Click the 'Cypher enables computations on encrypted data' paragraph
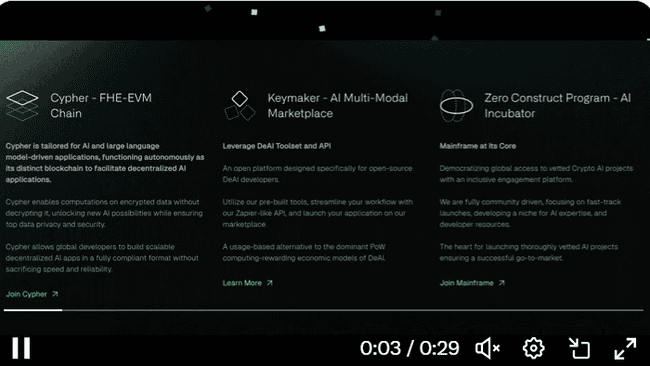The height and width of the screenshot is (366, 650). [x=104, y=213]
